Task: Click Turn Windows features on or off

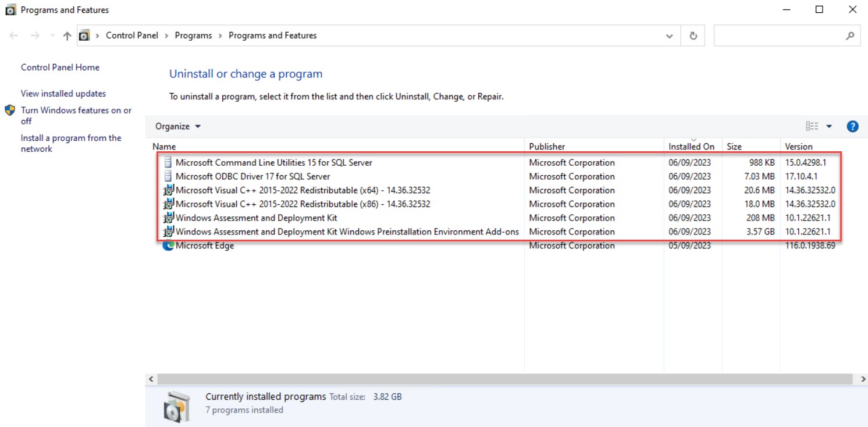Action: (76, 110)
